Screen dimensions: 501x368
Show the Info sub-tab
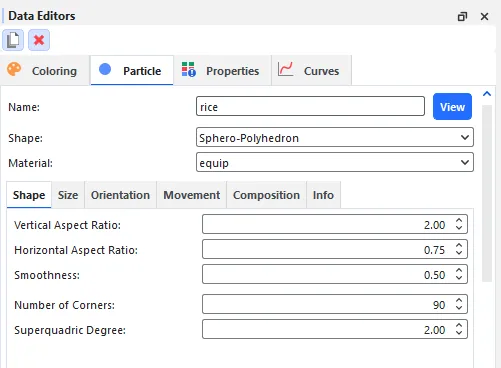[323, 195]
